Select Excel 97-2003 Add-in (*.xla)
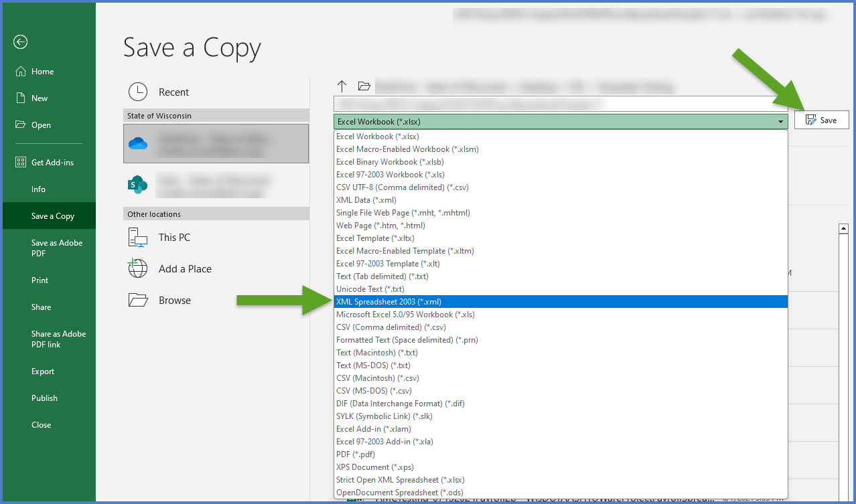Screen dimensions: 856x504 (x=561, y=442)
